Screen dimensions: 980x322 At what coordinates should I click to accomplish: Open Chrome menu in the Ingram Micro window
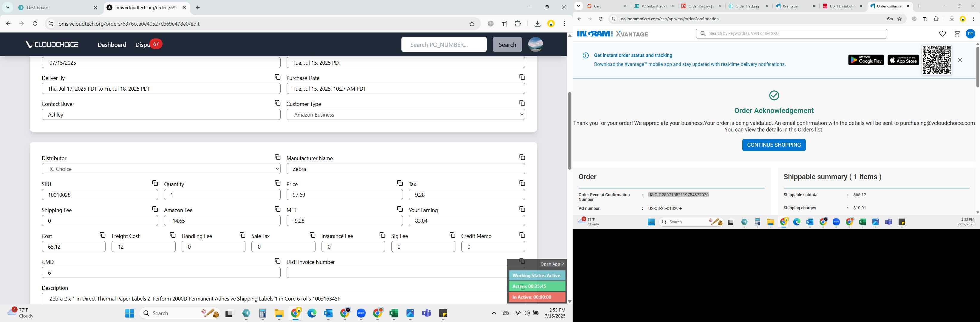[973, 19]
